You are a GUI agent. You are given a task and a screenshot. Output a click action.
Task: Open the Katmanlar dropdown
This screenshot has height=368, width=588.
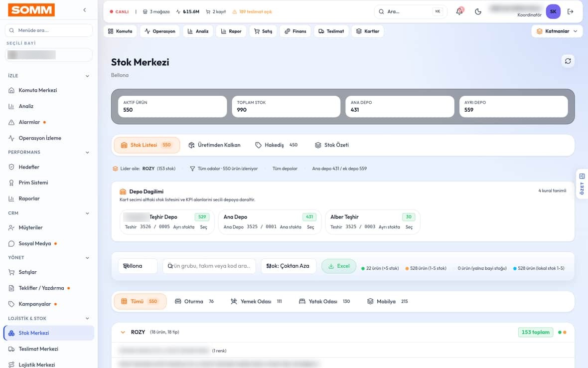[x=557, y=31]
